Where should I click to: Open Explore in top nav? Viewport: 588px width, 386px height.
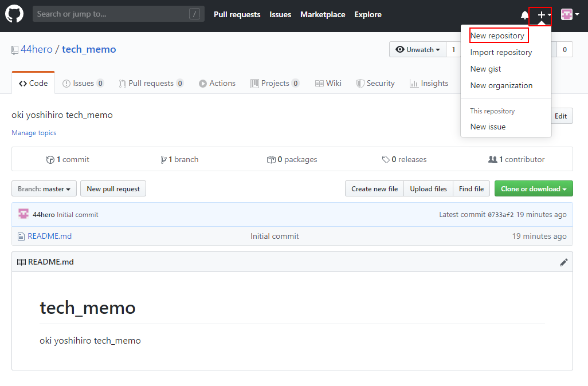(368, 15)
